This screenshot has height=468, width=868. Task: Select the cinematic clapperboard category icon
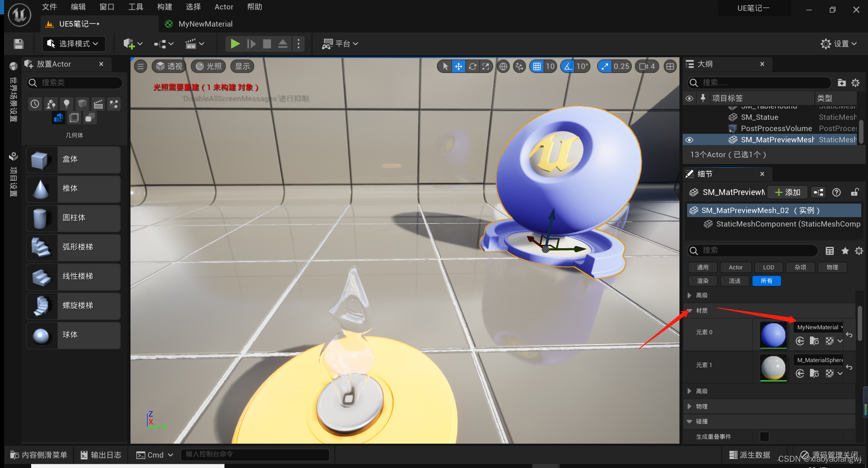(98, 104)
